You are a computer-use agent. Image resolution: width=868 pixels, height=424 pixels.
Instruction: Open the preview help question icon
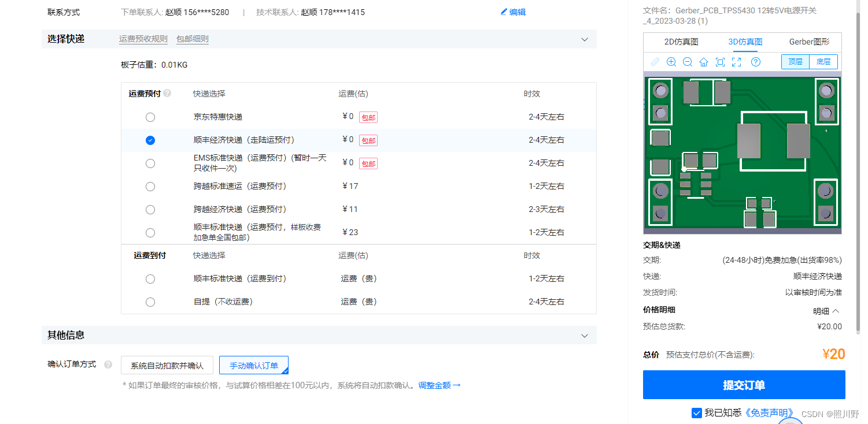click(756, 62)
